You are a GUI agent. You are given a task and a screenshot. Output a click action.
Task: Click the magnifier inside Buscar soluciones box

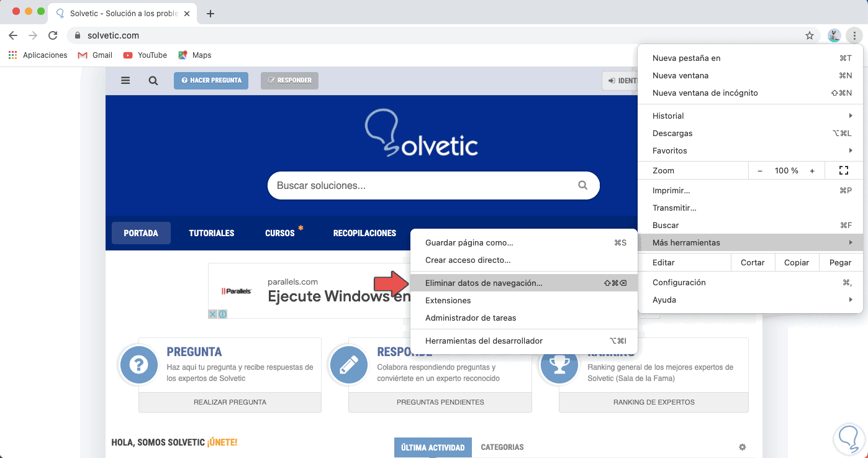582,185
